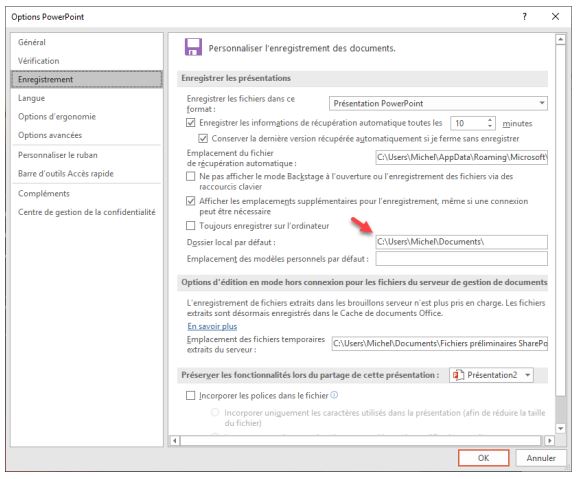Screen dimensions: 579x479
Task: Click the horizontal scrollbar right arrow
Action: pyautogui.click(x=550, y=440)
